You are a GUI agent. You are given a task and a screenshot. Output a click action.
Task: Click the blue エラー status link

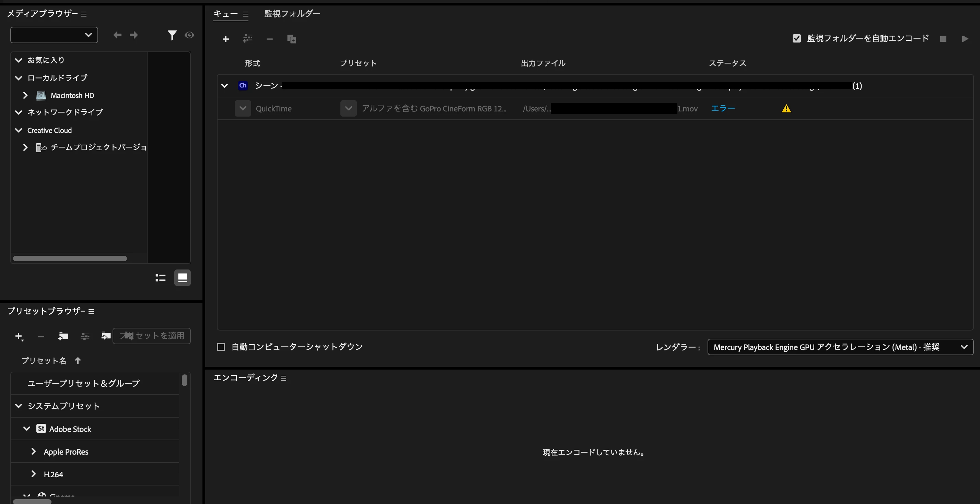(x=723, y=108)
